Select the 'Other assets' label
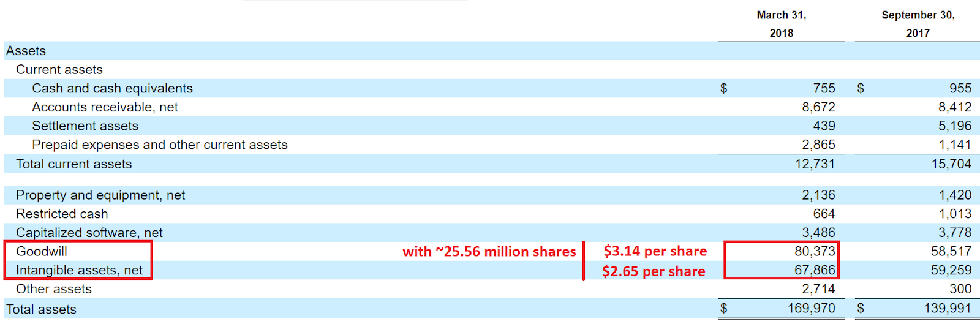Viewport: 980px width, 324px height. coord(54,289)
